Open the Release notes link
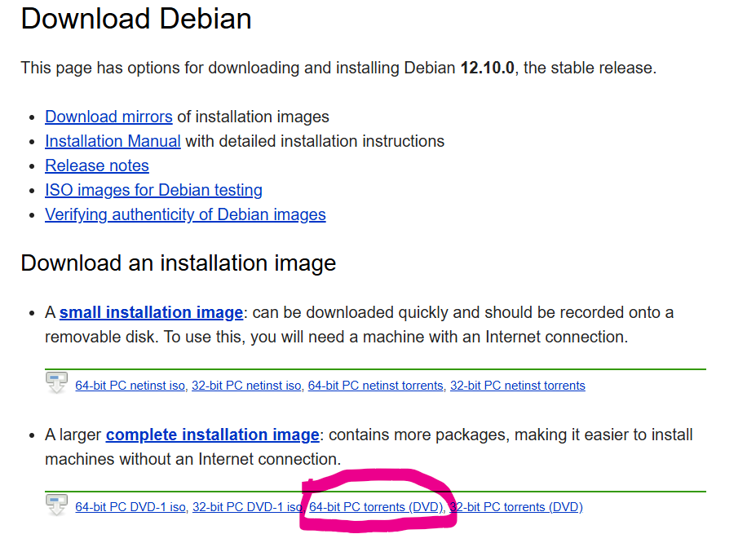 point(97,165)
